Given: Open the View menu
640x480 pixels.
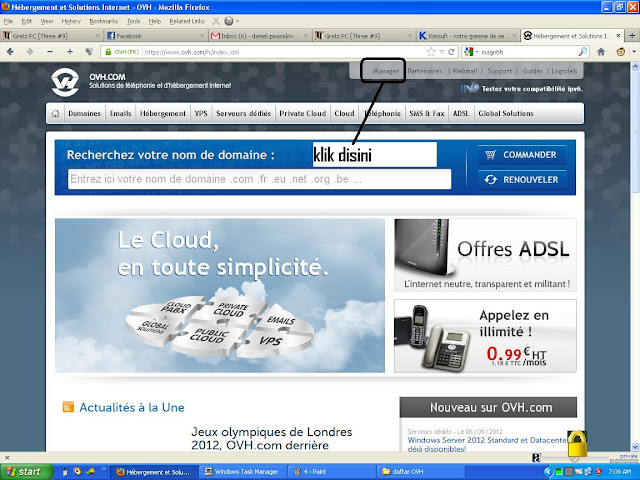Looking at the screenshot, I should click(47, 21).
